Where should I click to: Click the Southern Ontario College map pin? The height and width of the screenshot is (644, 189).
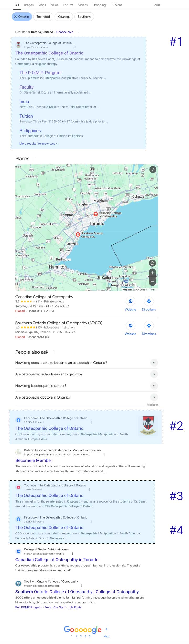tap(78, 234)
